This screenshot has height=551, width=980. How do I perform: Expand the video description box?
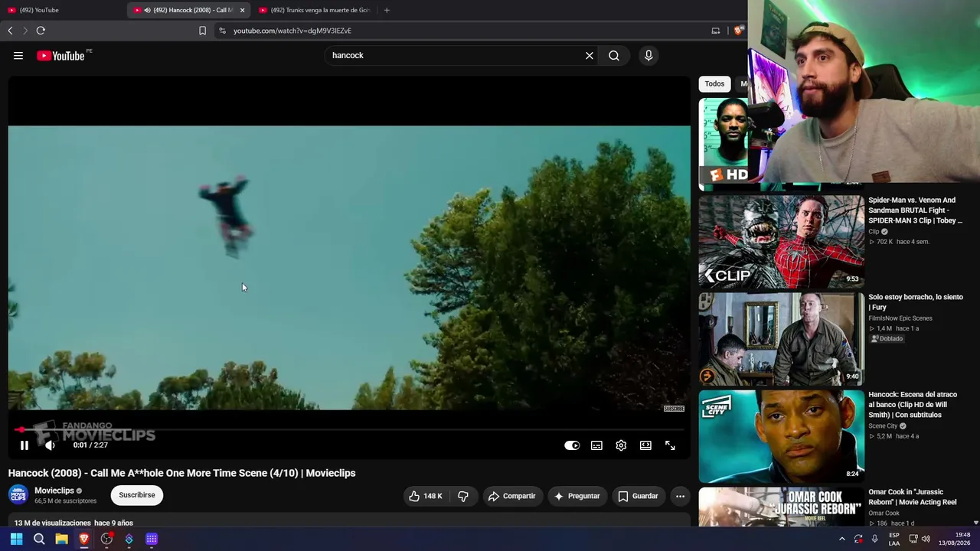pyautogui.click(x=349, y=523)
